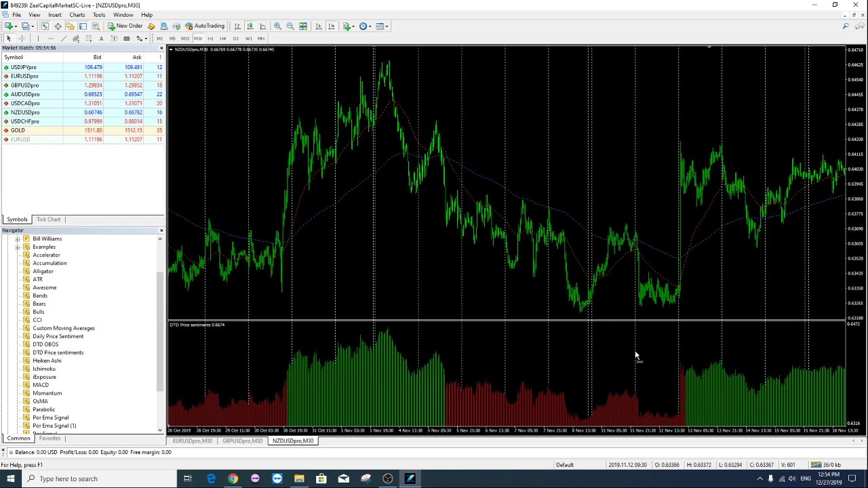868x488 pixels.
Task: Select the arrow cursor tool
Action: pyautogui.click(x=9, y=39)
